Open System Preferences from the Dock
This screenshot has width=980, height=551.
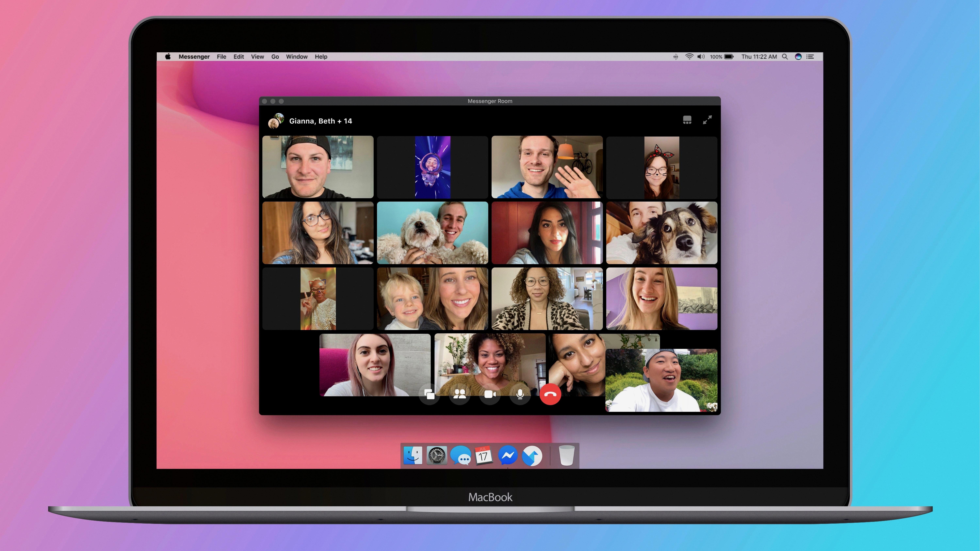[x=437, y=455]
